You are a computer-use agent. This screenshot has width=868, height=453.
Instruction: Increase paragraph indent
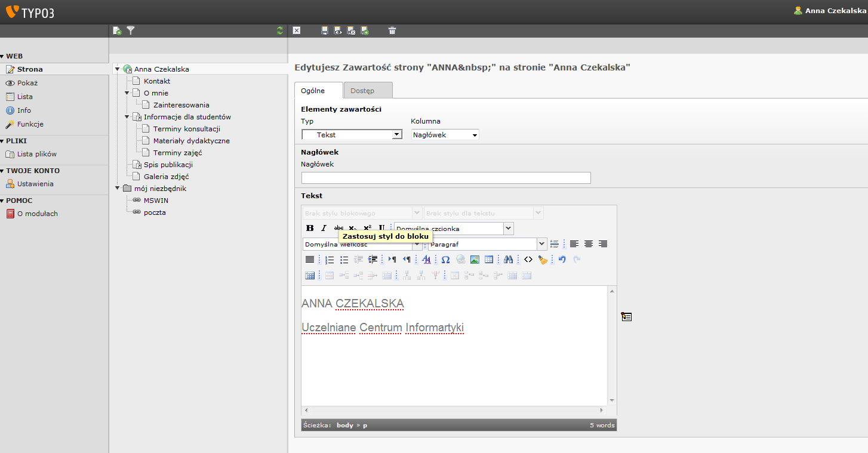[373, 259]
